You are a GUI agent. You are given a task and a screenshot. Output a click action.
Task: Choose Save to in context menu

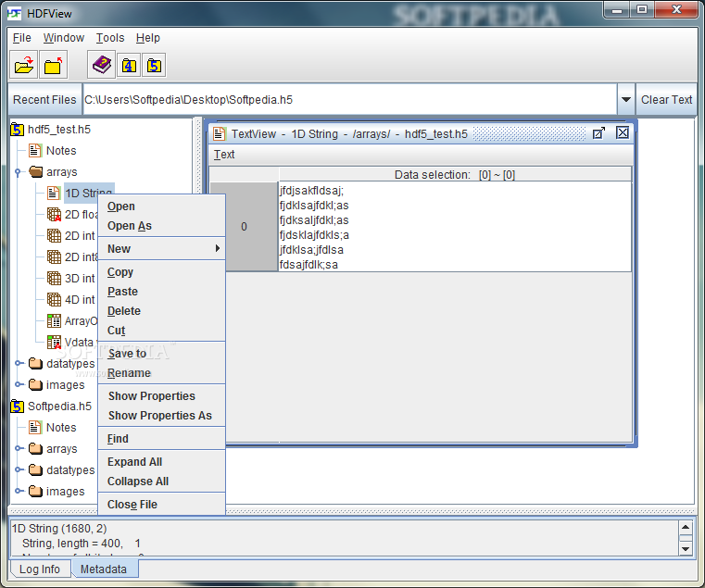pos(161,354)
